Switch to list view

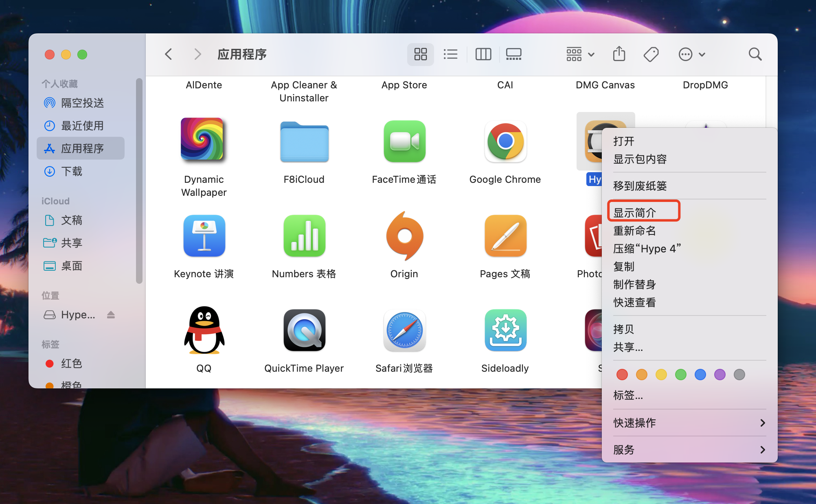450,54
